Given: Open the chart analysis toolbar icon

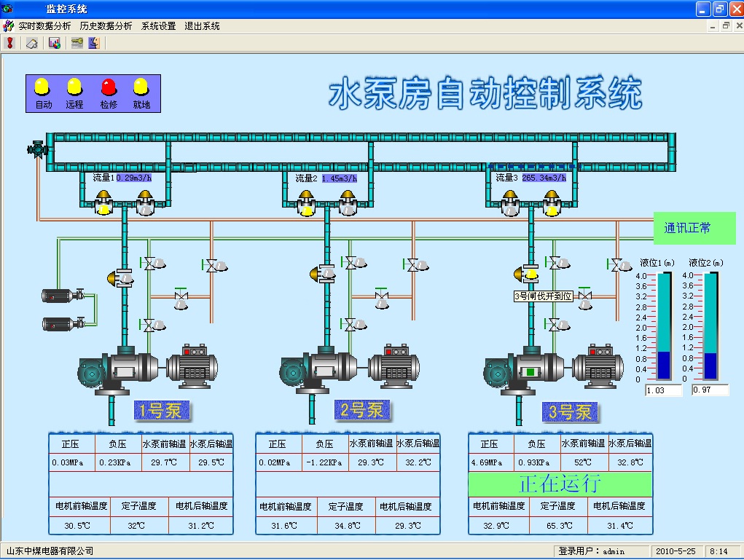Looking at the screenshot, I should [54, 43].
